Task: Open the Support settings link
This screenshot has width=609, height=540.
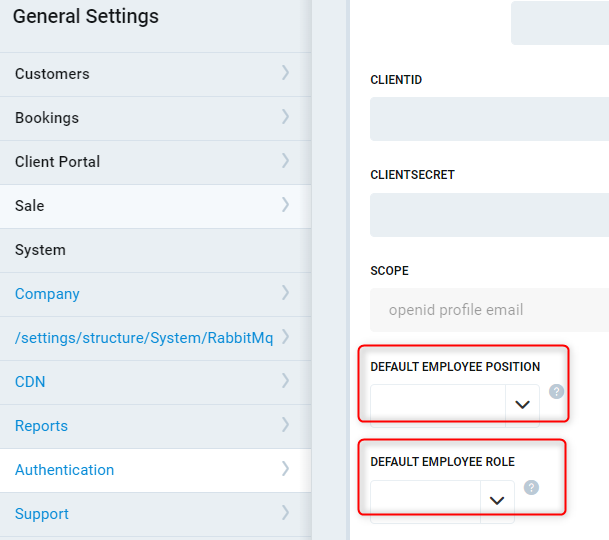Action: pos(42,514)
